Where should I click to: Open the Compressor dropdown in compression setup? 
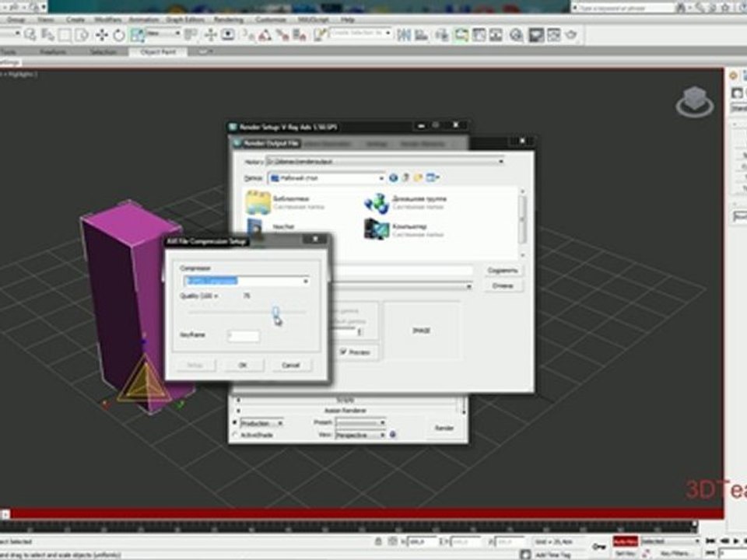pos(246,281)
